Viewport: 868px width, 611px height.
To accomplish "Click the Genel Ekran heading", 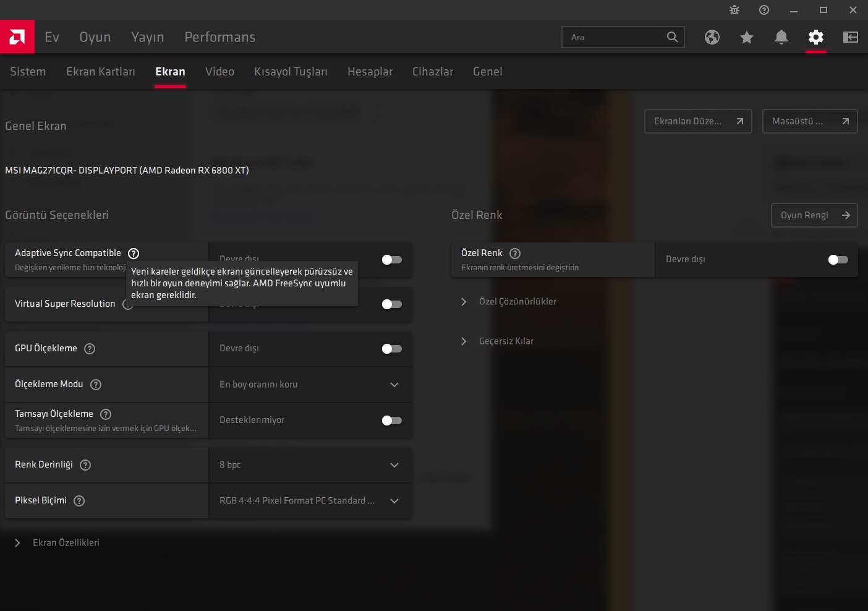I will pyautogui.click(x=36, y=126).
